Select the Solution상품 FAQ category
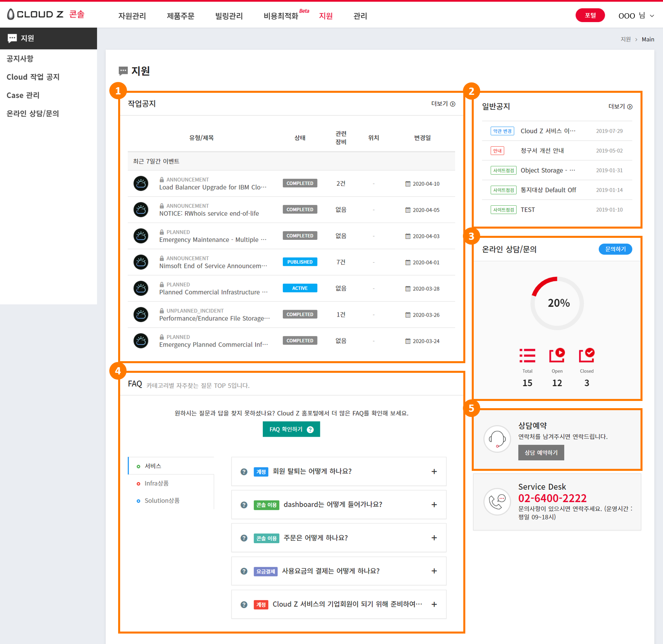The image size is (663, 644). point(162,501)
